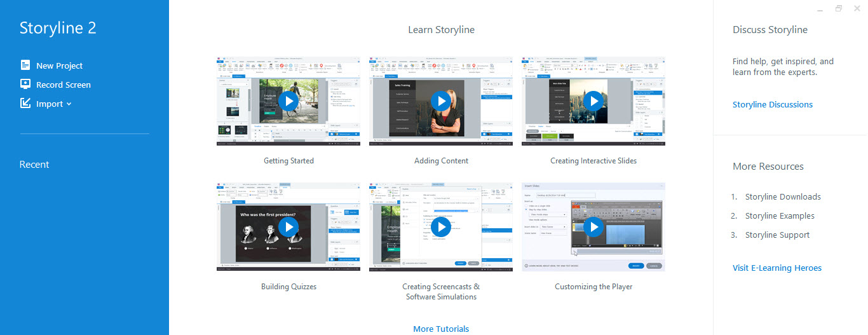Click the New Project document icon

pos(25,65)
